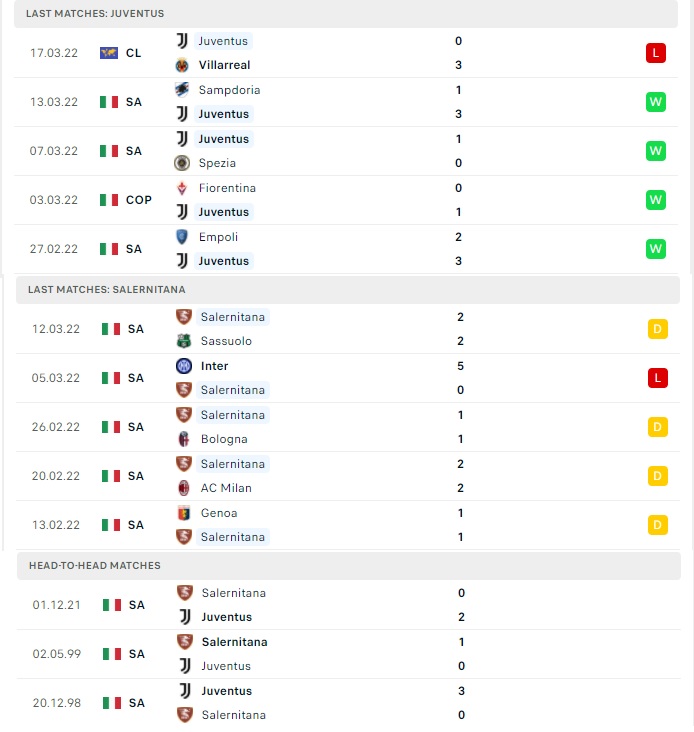The width and height of the screenshot is (694, 732).
Task: Click the Empoli club crest
Action: [182, 237]
